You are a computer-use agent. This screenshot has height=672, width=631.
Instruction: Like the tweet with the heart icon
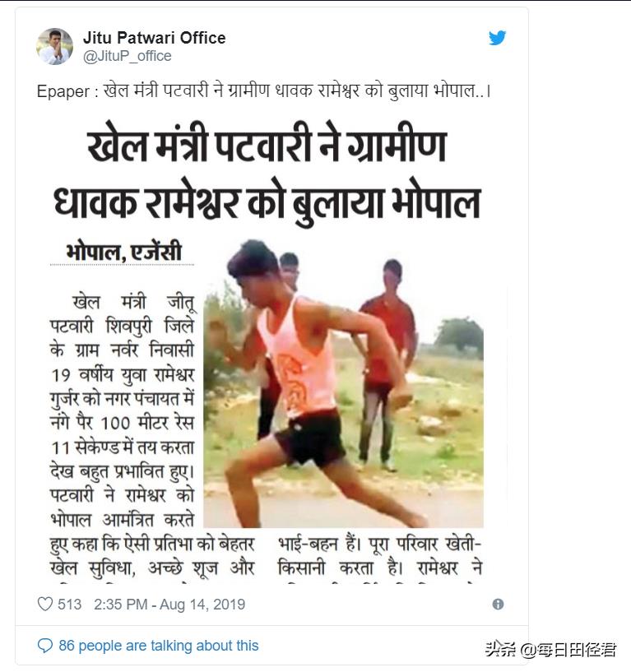45,604
